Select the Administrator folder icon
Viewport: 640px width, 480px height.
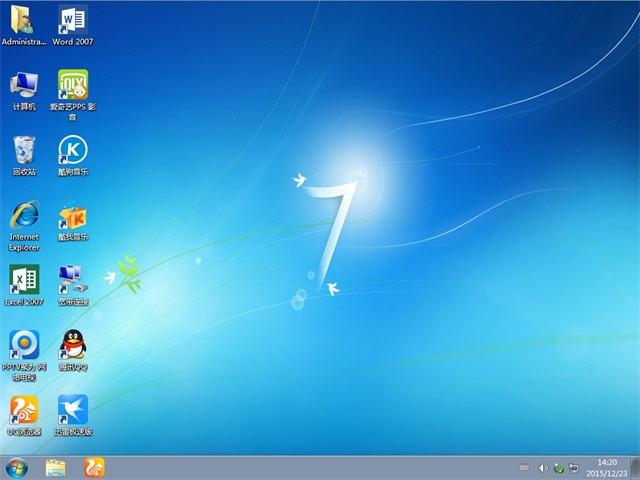click(23, 24)
